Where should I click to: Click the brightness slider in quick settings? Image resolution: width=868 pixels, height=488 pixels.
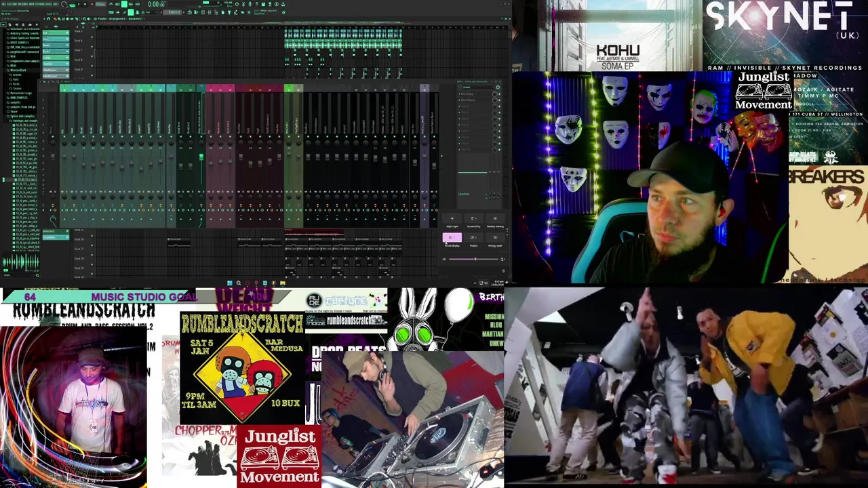pyautogui.click(x=473, y=259)
